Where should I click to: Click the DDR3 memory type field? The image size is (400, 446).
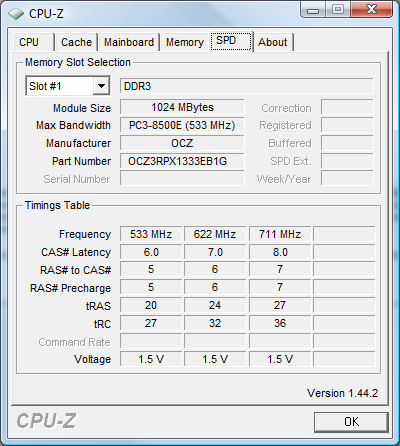point(246,86)
